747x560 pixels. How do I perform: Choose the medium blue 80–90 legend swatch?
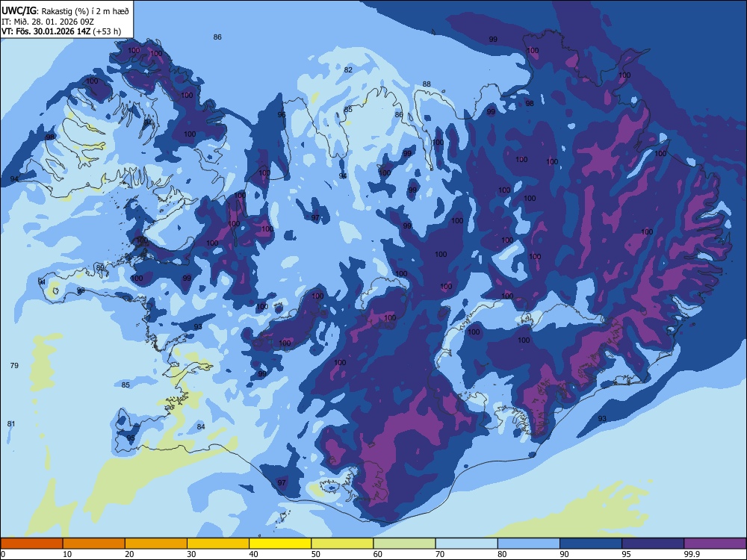[x=529, y=544]
